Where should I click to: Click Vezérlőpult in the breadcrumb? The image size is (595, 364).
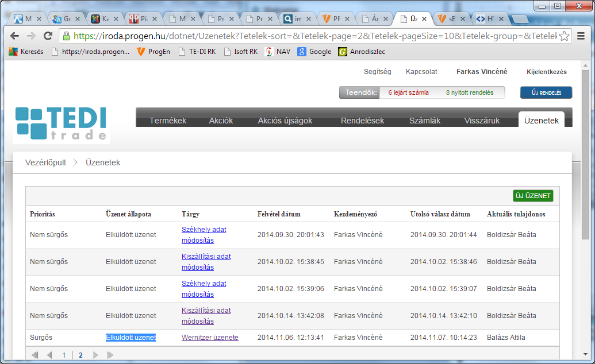pos(45,162)
